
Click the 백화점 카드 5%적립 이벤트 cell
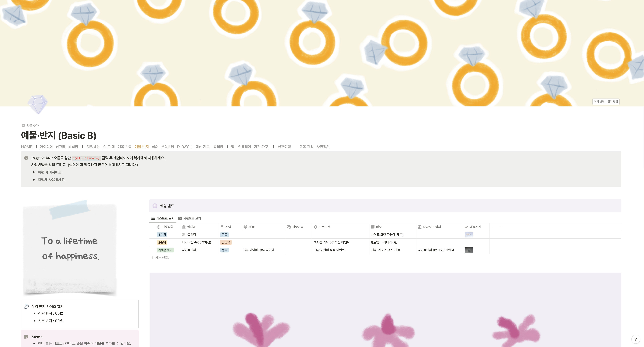point(340,243)
